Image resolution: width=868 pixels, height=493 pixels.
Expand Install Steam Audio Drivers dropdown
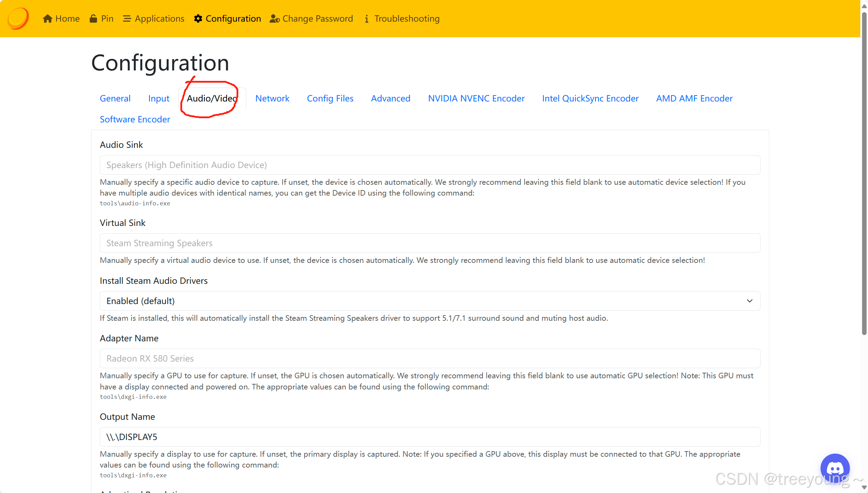[430, 301]
